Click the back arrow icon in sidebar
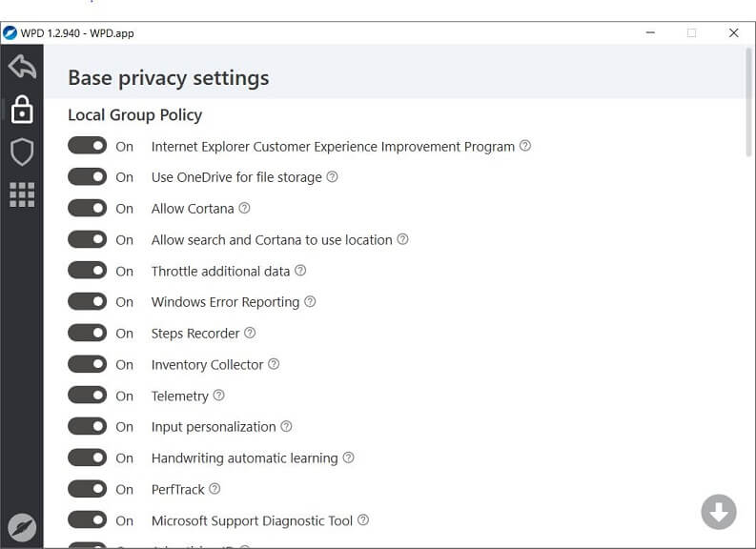This screenshot has width=756, height=549. [x=22, y=67]
